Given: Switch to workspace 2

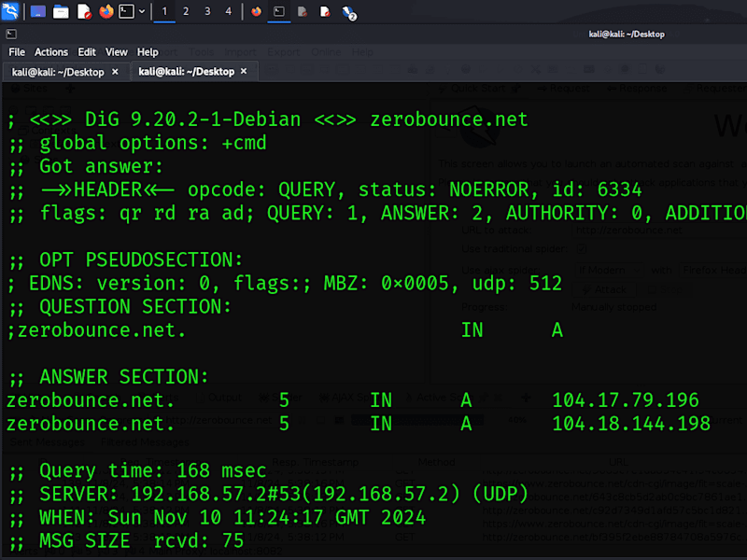Looking at the screenshot, I should point(186,11).
